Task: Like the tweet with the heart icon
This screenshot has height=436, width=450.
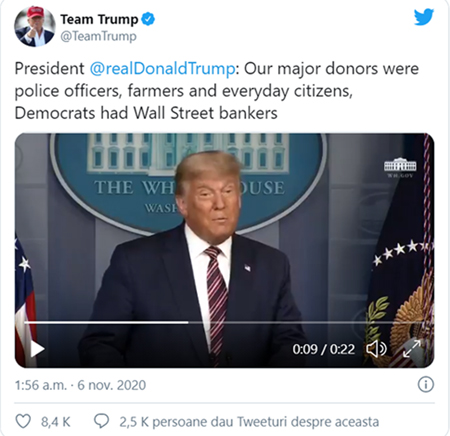Action: [x=24, y=421]
